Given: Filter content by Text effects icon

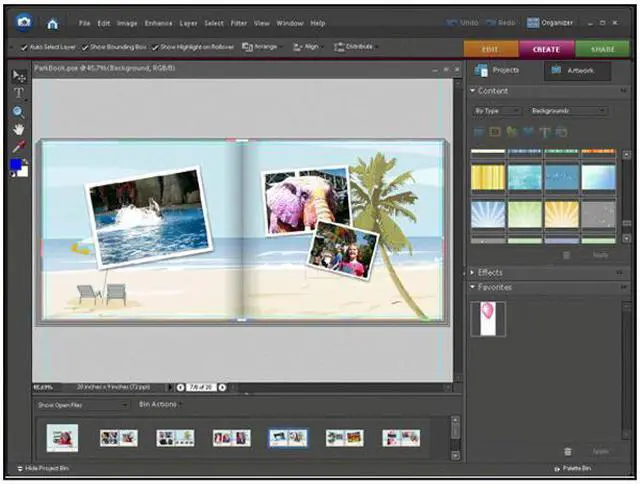Looking at the screenshot, I should click(544, 132).
